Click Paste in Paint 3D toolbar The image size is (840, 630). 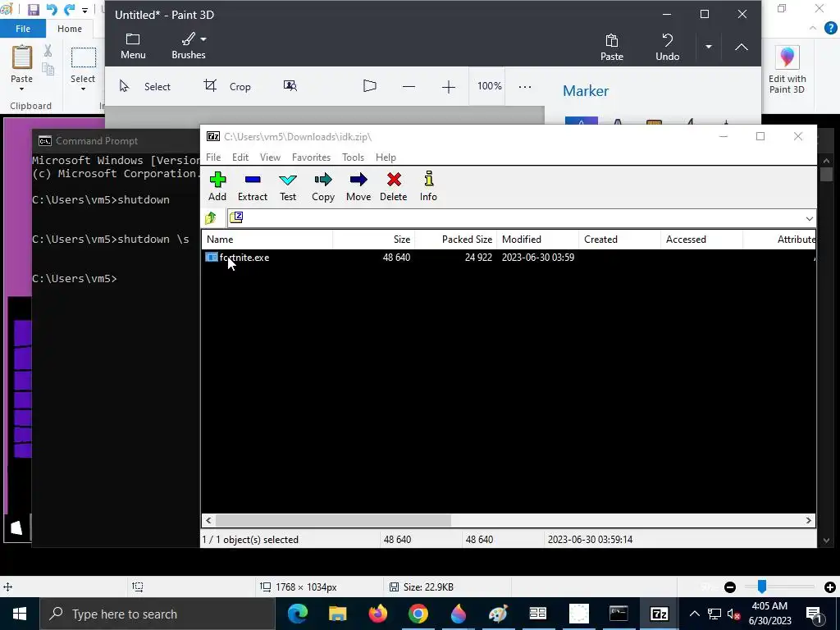(611, 47)
